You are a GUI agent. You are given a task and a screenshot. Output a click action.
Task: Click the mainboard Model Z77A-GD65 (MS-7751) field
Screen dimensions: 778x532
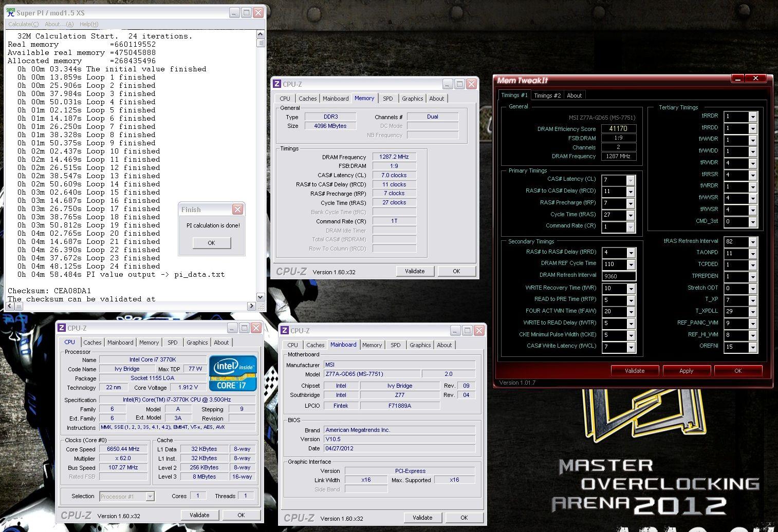click(x=372, y=374)
